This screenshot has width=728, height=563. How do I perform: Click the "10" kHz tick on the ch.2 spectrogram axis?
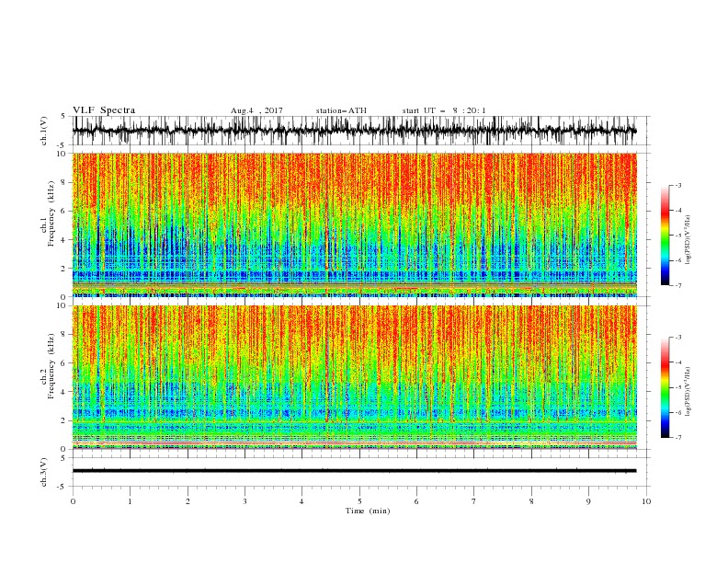[63, 305]
